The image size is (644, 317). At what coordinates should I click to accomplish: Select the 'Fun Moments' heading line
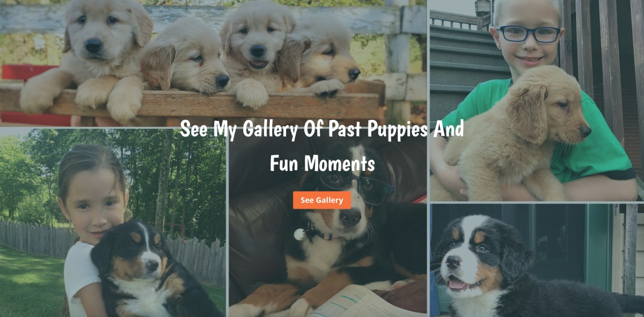(x=322, y=163)
